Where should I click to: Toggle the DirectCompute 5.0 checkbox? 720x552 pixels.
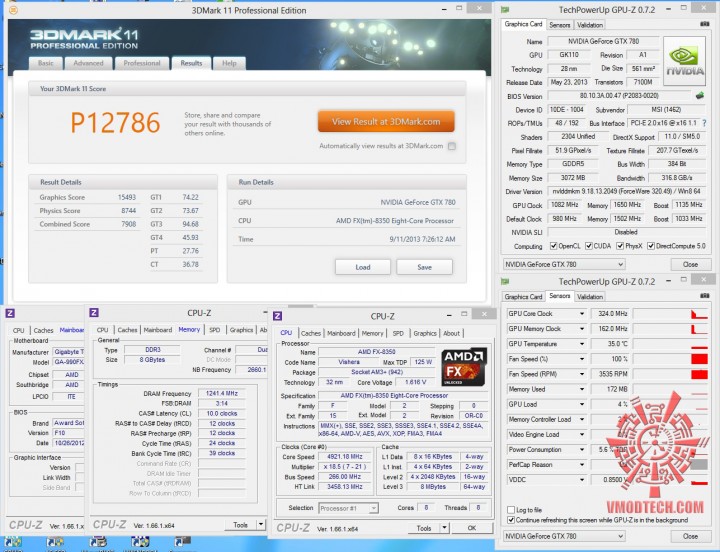[651, 246]
